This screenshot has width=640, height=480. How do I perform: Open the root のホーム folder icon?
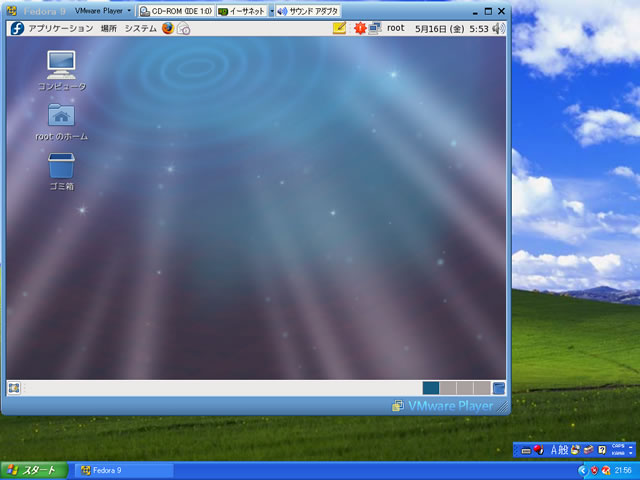click(x=61, y=116)
